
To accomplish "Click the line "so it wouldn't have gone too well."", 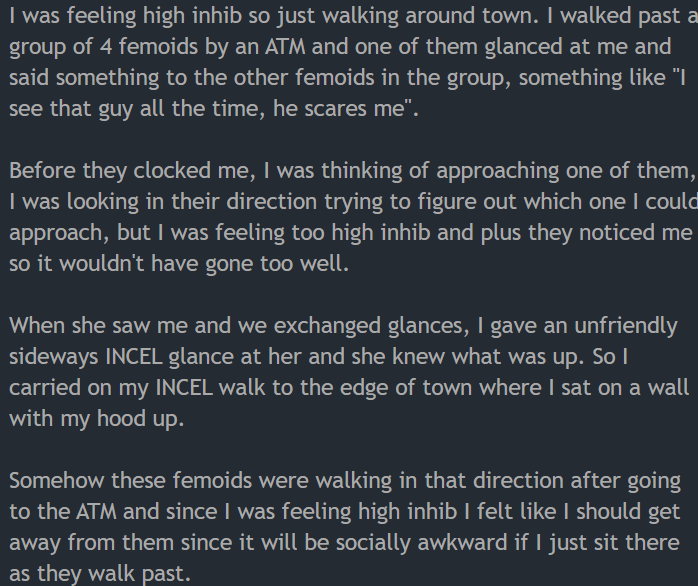I will (x=179, y=264).
